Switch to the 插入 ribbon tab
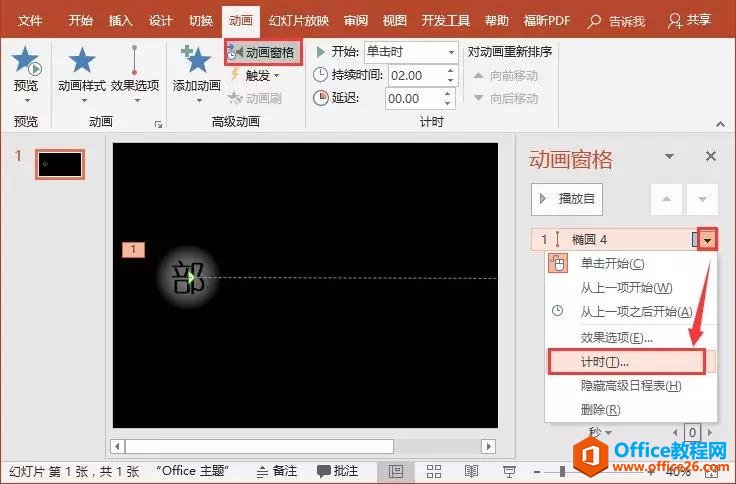The image size is (736, 484). tap(120, 20)
